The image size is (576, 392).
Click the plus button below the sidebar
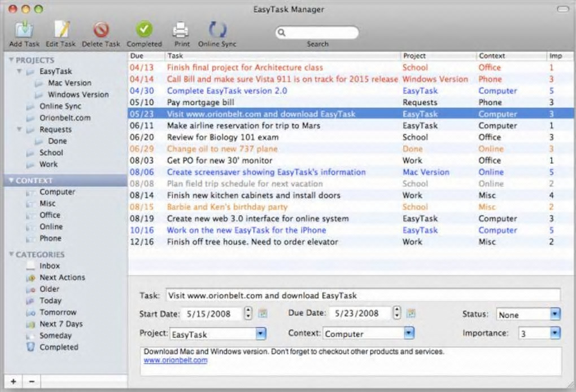[13, 382]
